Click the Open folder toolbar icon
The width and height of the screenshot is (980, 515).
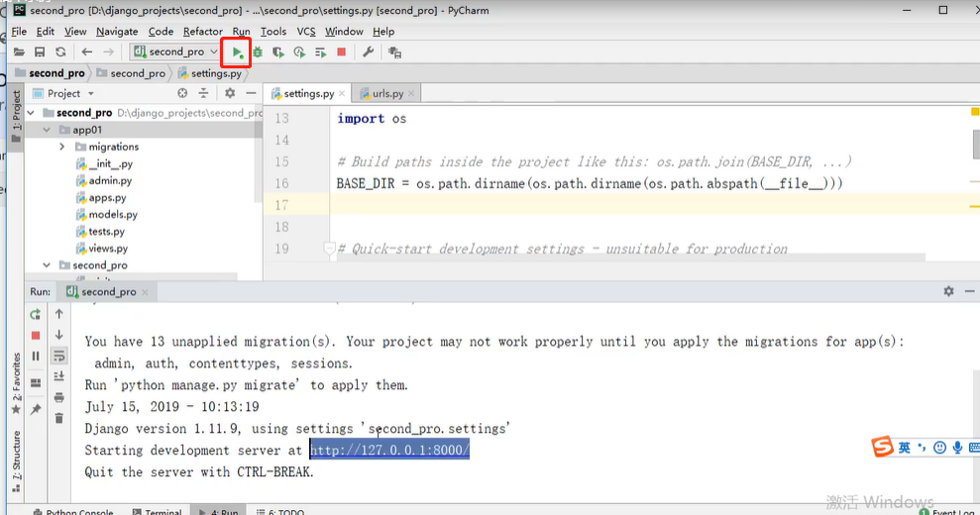(x=20, y=51)
